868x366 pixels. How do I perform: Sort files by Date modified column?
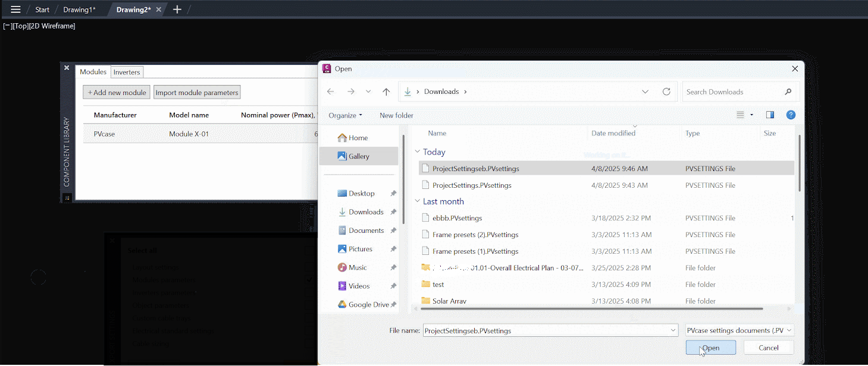point(613,133)
